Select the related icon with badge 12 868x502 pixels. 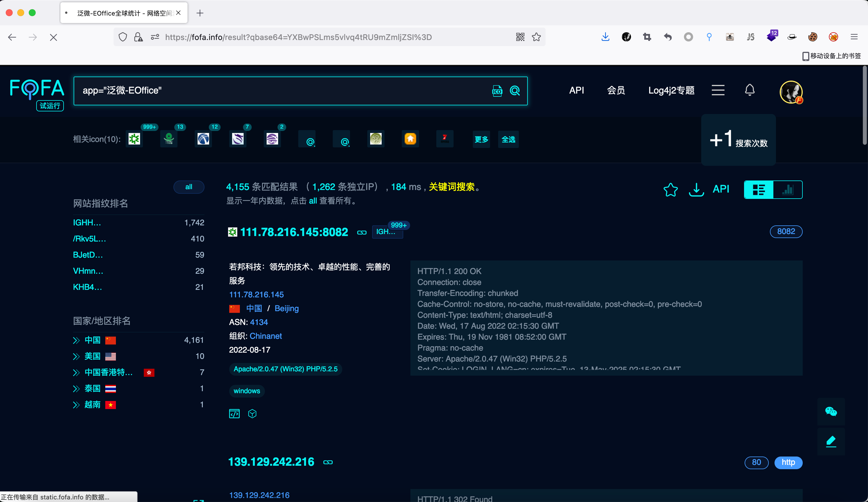click(x=203, y=139)
